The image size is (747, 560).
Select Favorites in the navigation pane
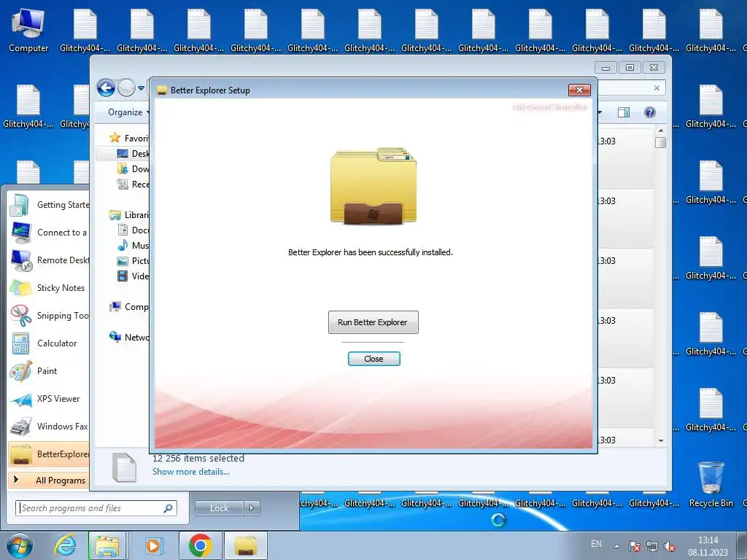click(x=128, y=138)
